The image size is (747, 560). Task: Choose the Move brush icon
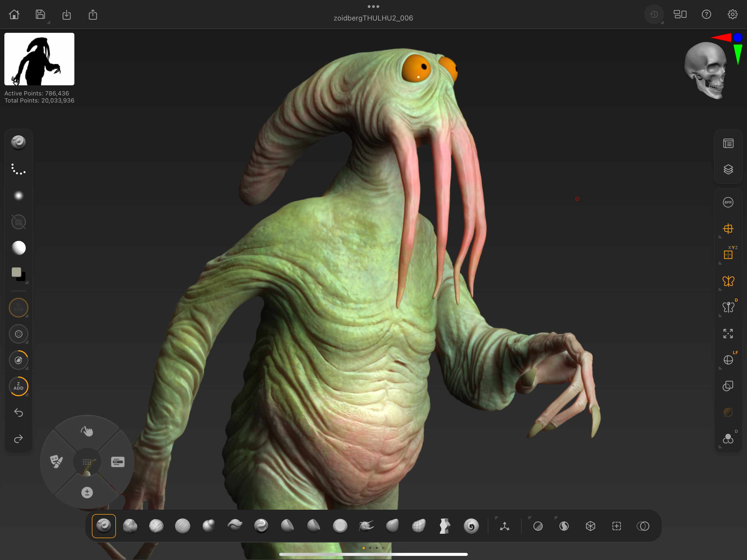(x=392, y=526)
